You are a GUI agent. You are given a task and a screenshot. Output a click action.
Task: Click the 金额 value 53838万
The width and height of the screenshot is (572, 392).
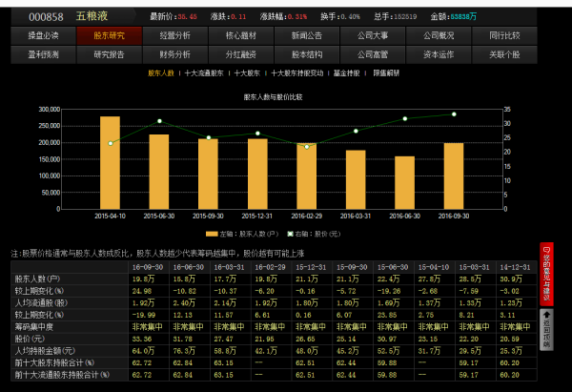tap(463, 17)
